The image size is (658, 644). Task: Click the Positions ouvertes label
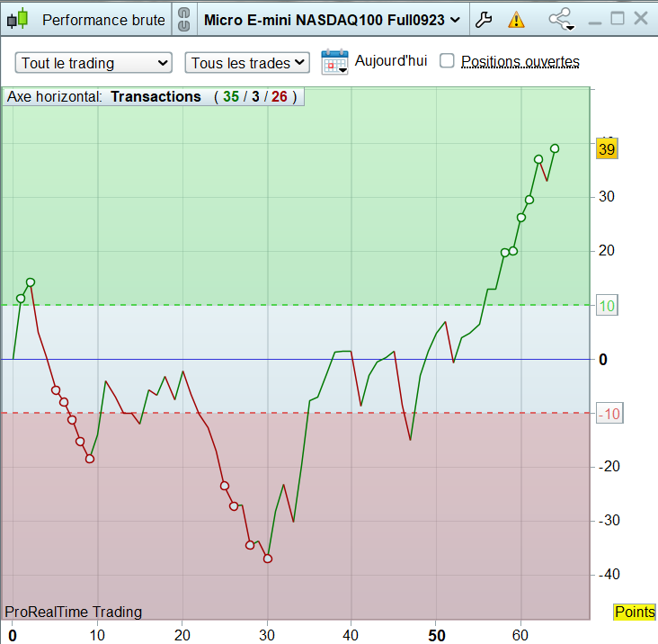tap(520, 62)
